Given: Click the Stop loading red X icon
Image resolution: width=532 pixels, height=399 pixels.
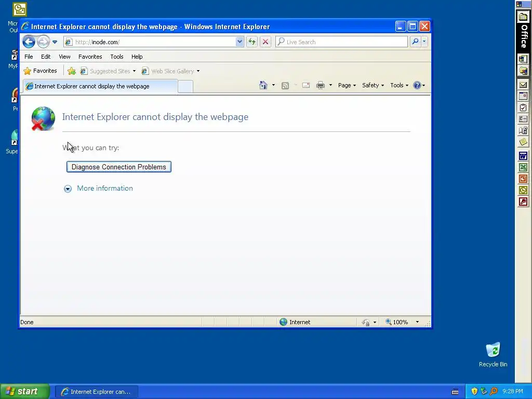Looking at the screenshot, I should click(x=265, y=42).
